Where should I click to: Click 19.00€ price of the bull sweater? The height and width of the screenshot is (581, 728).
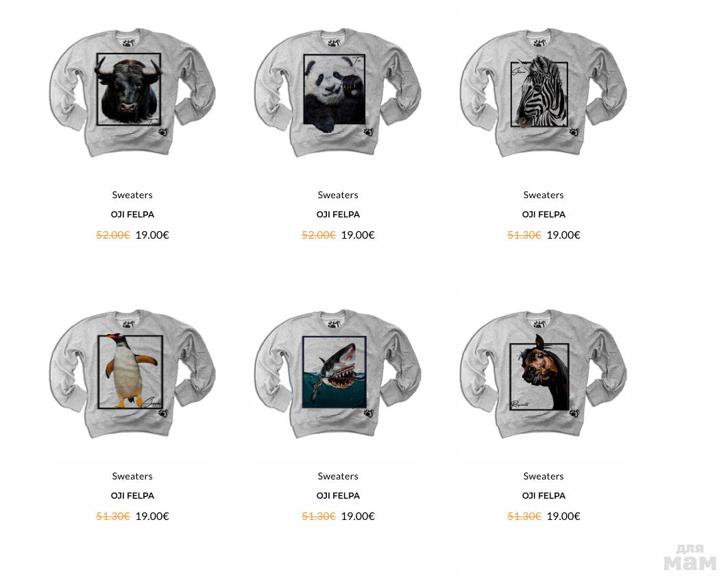pyautogui.click(x=152, y=235)
